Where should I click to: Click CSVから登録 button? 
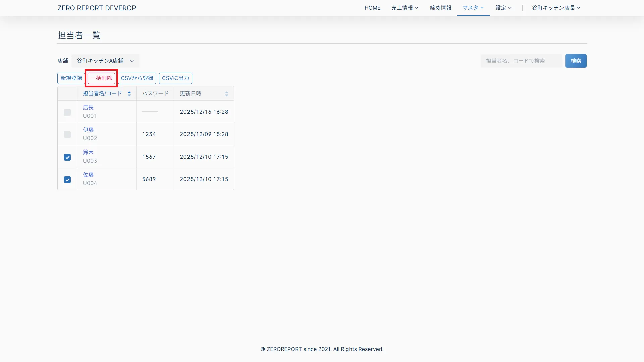(137, 78)
